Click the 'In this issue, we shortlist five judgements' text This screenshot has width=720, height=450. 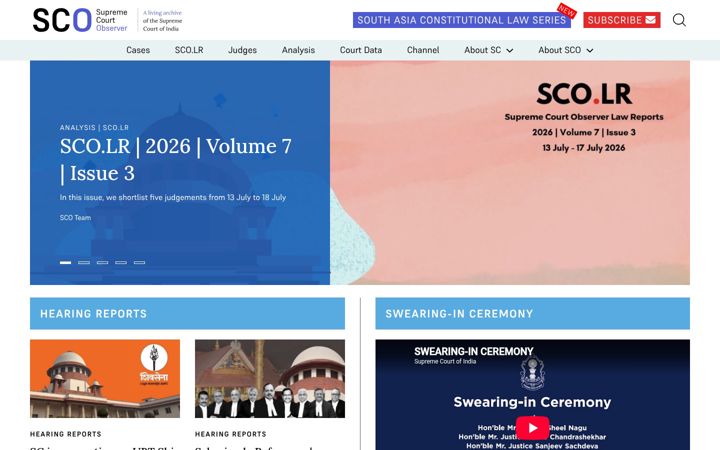[x=173, y=197]
